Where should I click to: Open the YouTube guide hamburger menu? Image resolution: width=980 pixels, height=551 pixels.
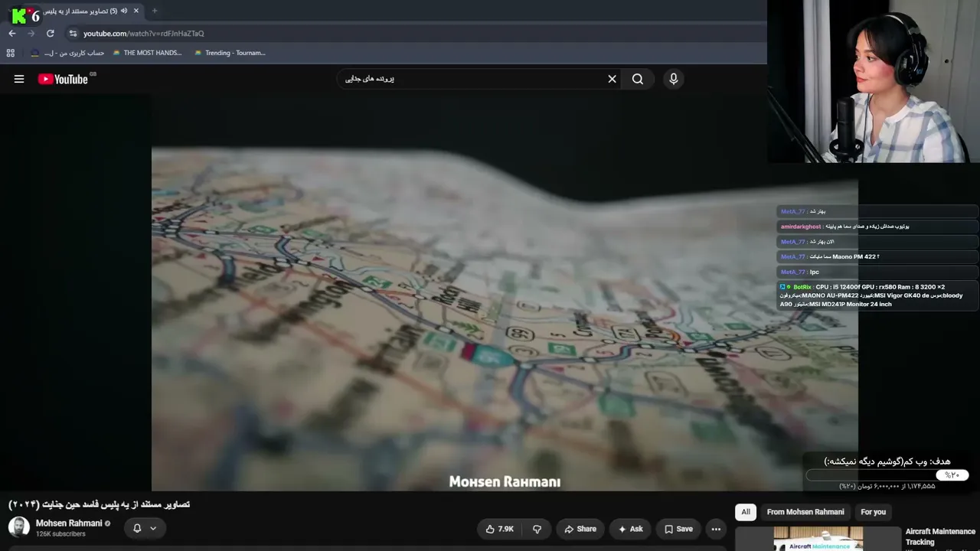[19, 79]
